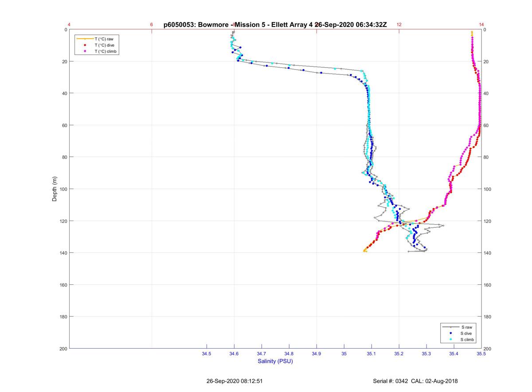Viewport: 532px width, 392px height.
Task: Click the magenta dot marker beside T climb
Action: click(85, 51)
